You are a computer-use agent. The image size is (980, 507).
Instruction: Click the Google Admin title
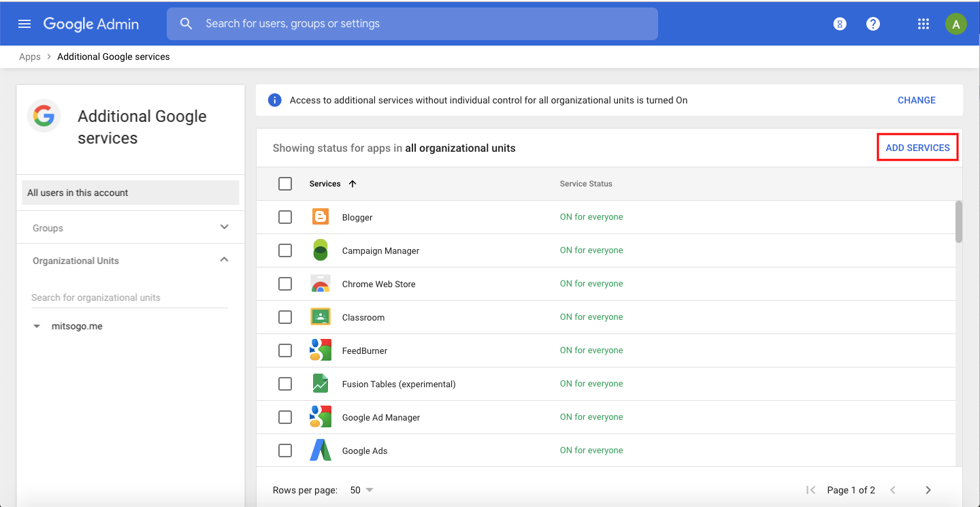coord(91,24)
